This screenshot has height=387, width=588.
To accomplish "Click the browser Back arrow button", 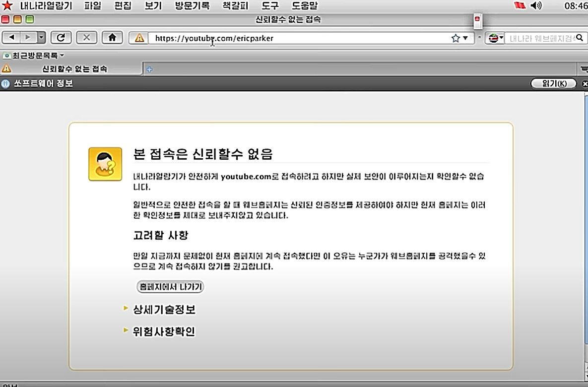I will point(12,38).
